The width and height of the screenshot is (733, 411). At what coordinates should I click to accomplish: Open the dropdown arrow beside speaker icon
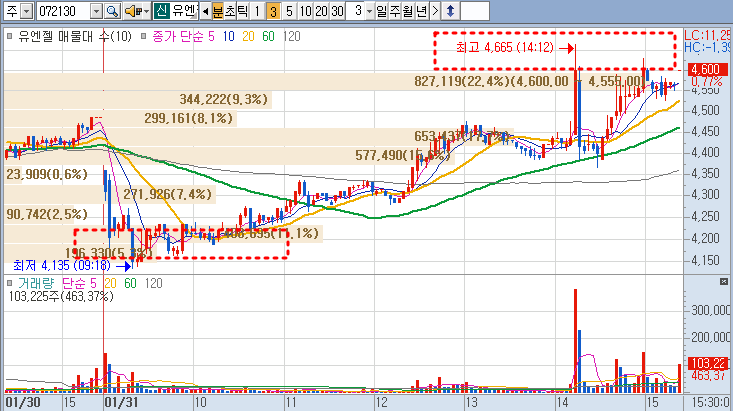point(147,11)
